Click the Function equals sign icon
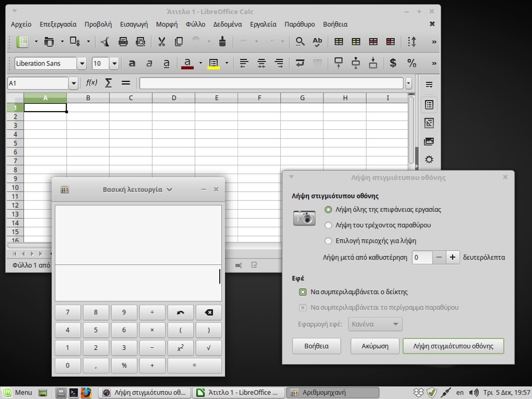This screenshot has height=399, width=532. tap(126, 83)
